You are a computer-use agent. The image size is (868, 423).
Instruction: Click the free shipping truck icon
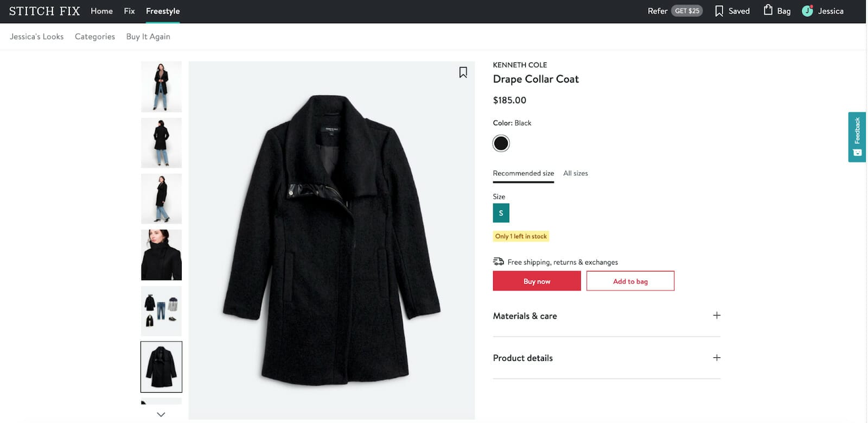pos(498,262)
